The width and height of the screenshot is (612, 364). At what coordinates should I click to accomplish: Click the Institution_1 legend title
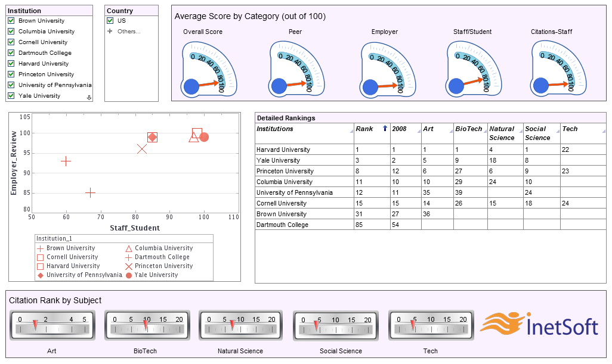pos(54,238)
